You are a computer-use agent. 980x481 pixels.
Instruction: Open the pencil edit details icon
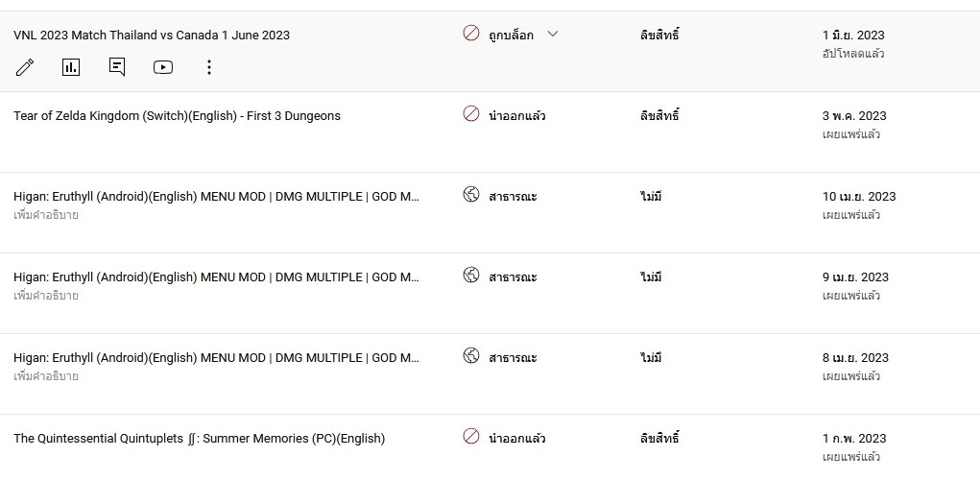(24, 67)
